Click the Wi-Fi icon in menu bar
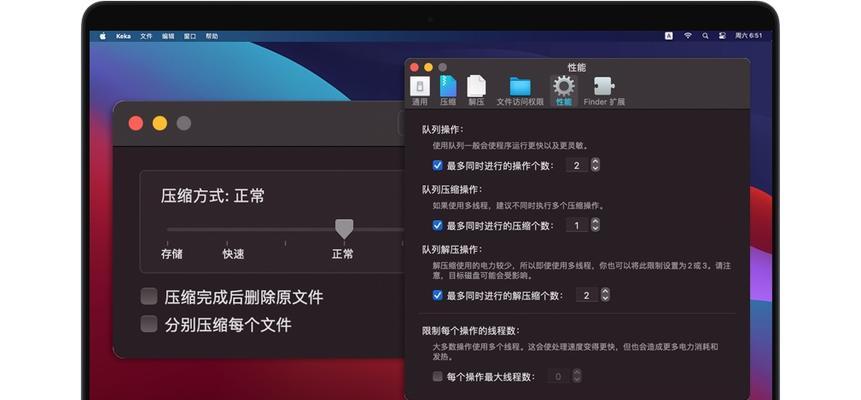 click(x=687, y=36)
